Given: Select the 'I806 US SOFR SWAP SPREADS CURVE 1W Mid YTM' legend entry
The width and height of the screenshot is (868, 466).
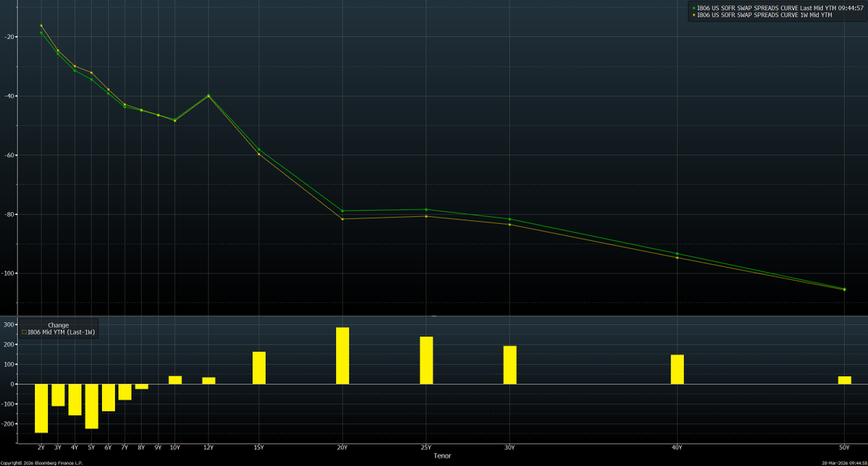Looking at the screenshot, I should [764, 15].
